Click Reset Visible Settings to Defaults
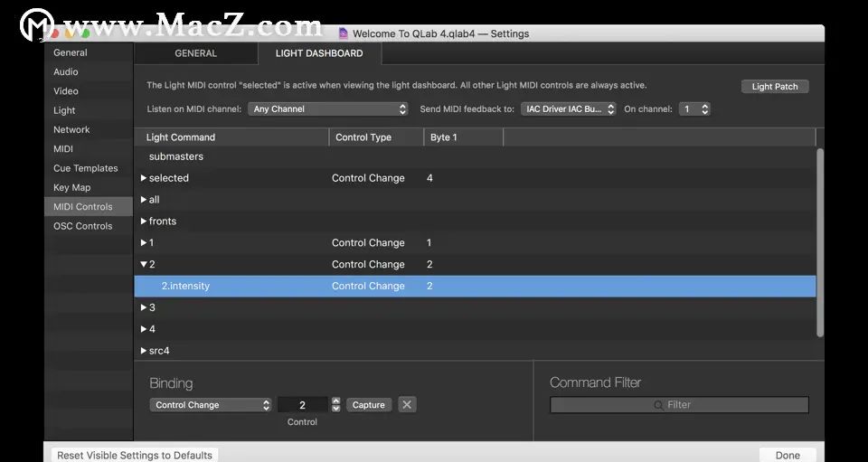The image size is (868, 462). (135, 455)
